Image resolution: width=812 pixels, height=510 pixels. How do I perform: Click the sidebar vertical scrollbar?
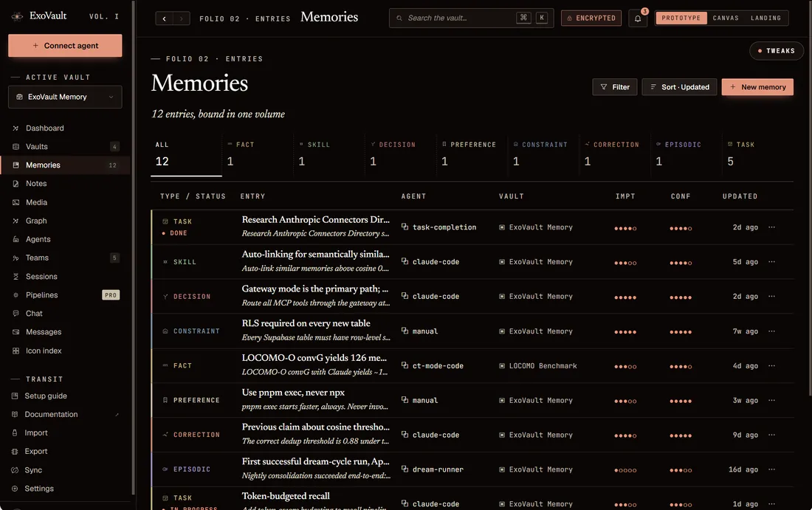[133, 247]
